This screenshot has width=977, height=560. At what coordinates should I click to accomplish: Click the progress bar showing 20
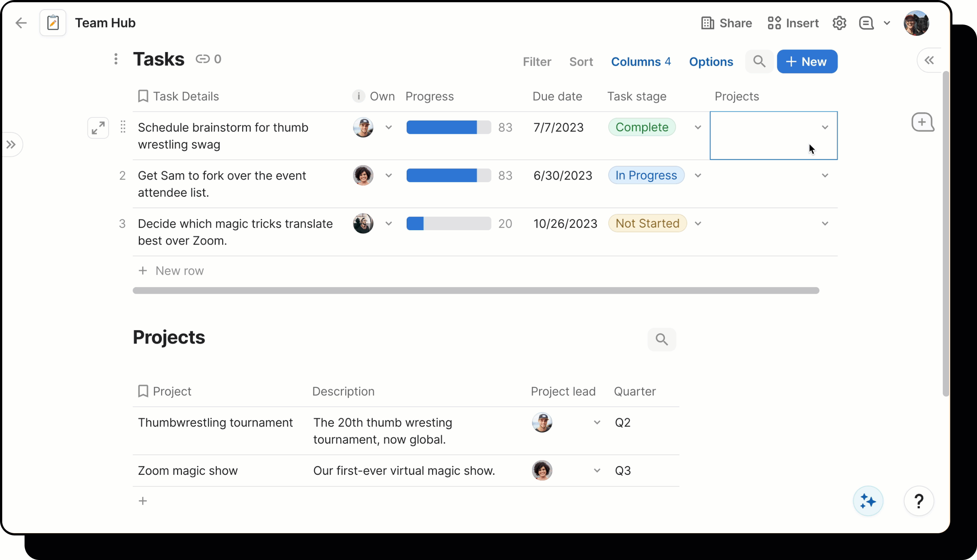coord(448,223)
